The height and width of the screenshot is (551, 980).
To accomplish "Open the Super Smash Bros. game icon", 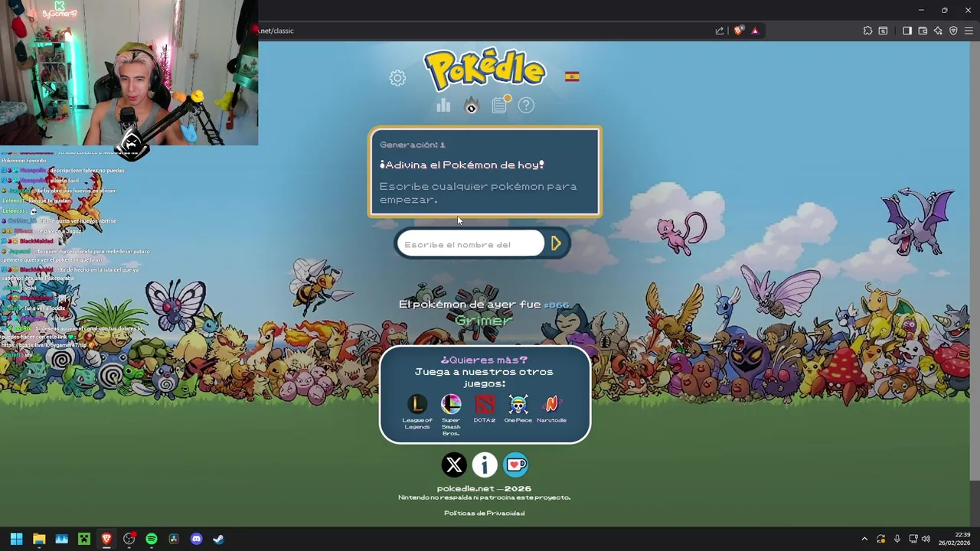I will point(451,403).
